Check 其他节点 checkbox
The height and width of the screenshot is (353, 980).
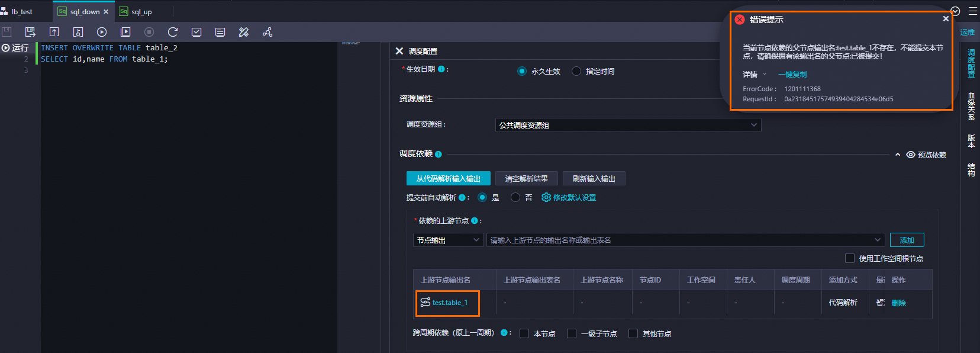(633, 333)
